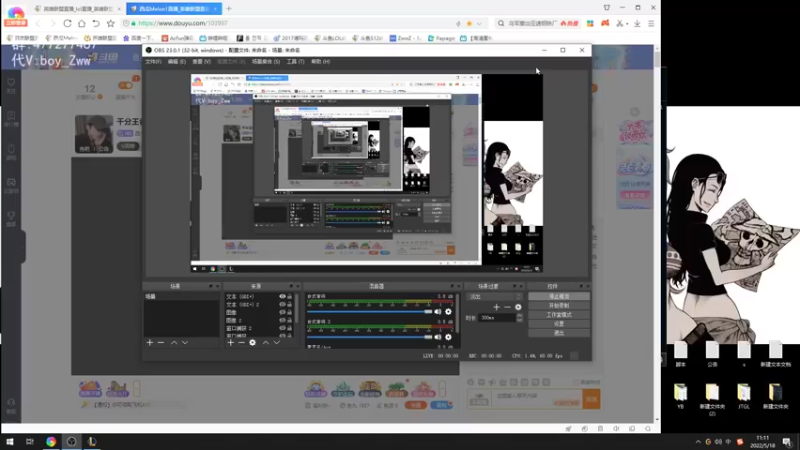Open the 淡出 transition dropdown

click(495, 296)
